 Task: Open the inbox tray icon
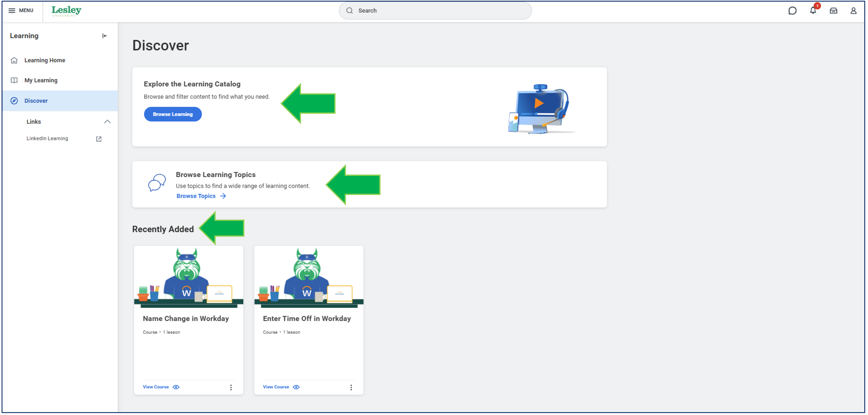click(833, 11)
